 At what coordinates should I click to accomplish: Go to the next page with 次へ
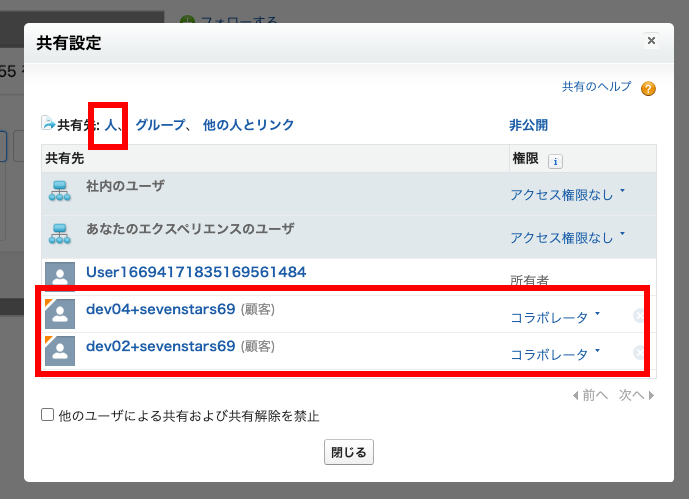coord(636,395)
